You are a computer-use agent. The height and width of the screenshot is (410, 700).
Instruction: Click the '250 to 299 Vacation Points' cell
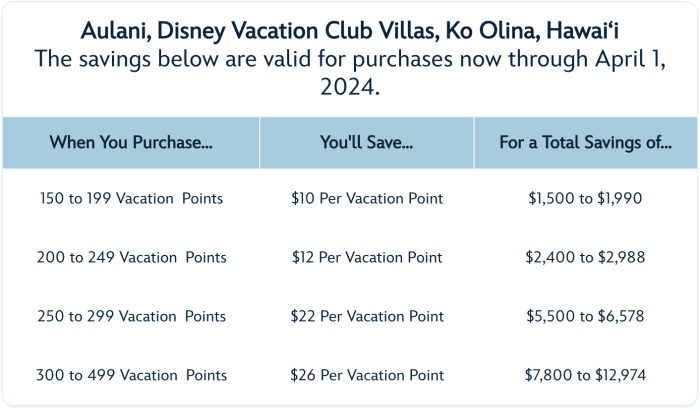click(x=131, y=316)
